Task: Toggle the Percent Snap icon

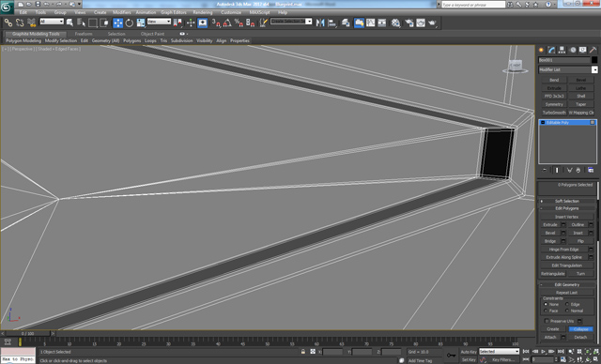Action: coord(239,23)
